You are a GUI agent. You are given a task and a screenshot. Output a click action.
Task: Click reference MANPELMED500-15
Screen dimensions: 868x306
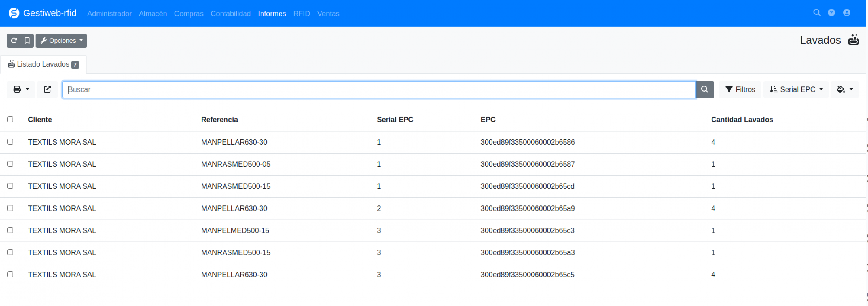pos(235,230)
